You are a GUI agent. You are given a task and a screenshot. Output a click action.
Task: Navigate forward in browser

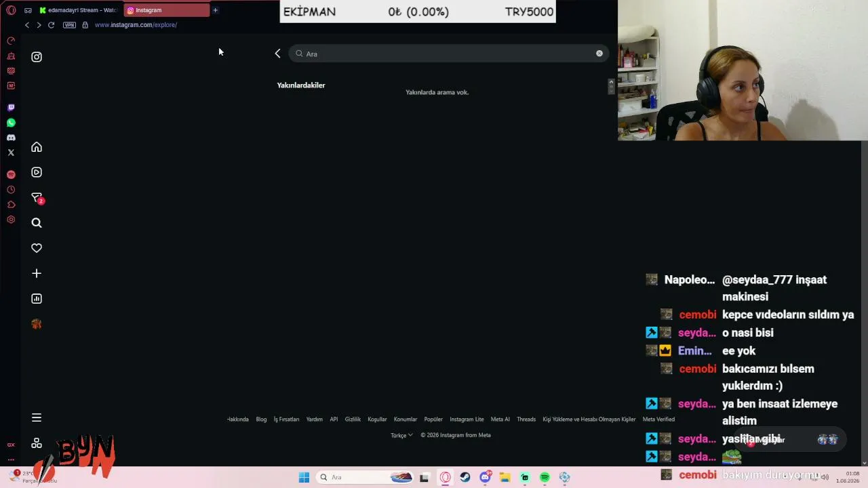pyautogui.click(x=39, y=25)
